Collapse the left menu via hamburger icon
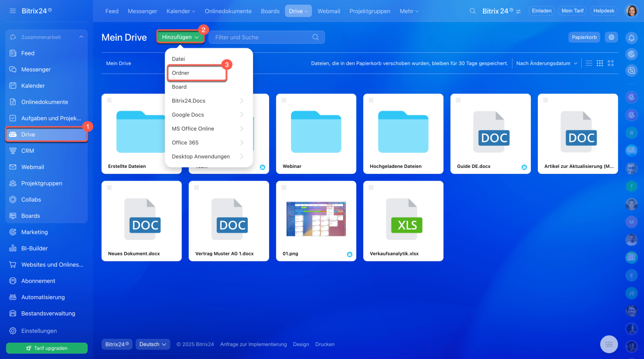644x359 pixels. (13, 11)
